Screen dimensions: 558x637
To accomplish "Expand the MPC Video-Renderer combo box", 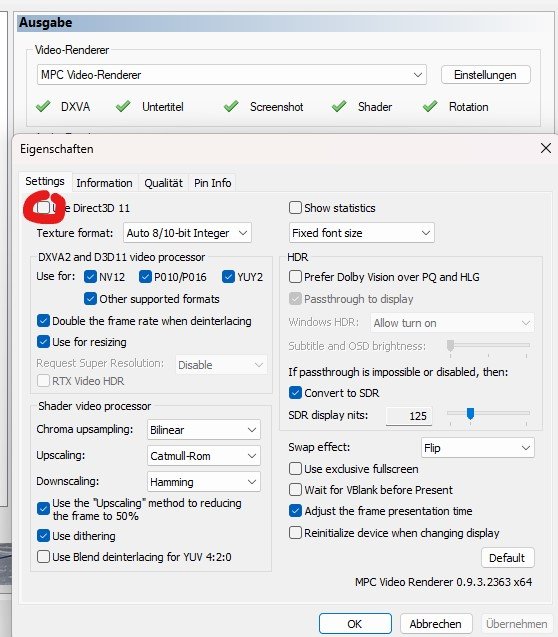I will (232, 75).
